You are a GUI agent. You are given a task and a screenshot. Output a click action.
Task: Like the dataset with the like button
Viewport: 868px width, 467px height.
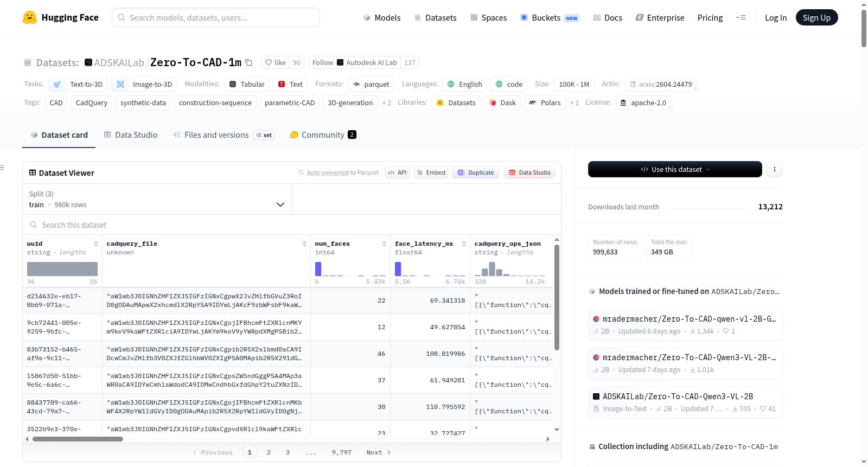point(275,62)
